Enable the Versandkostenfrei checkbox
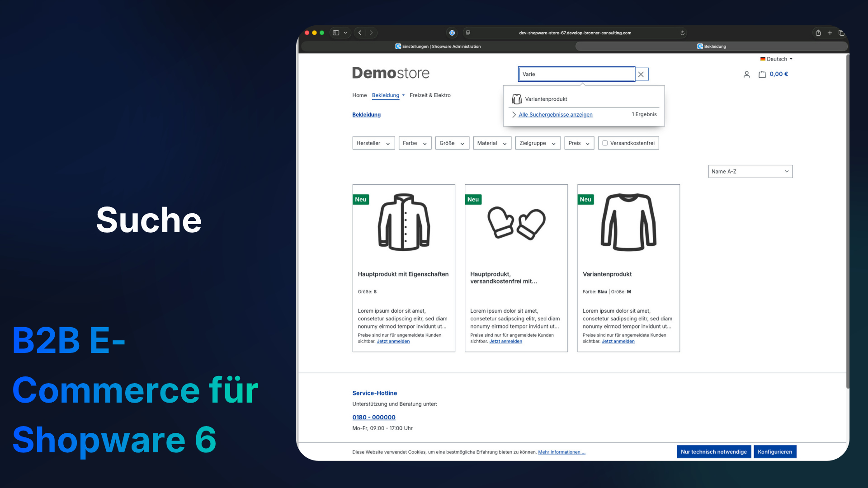868x488 pixels. point(605,143)
